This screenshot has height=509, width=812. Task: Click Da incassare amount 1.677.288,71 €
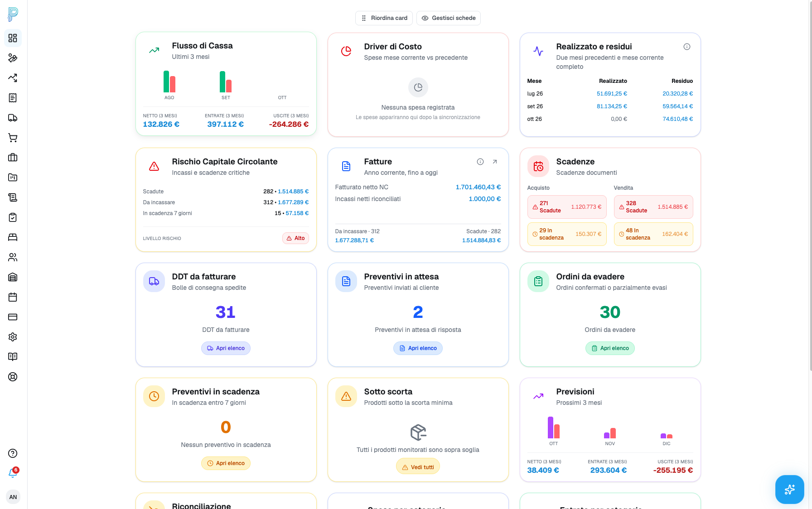coord(354,240)
